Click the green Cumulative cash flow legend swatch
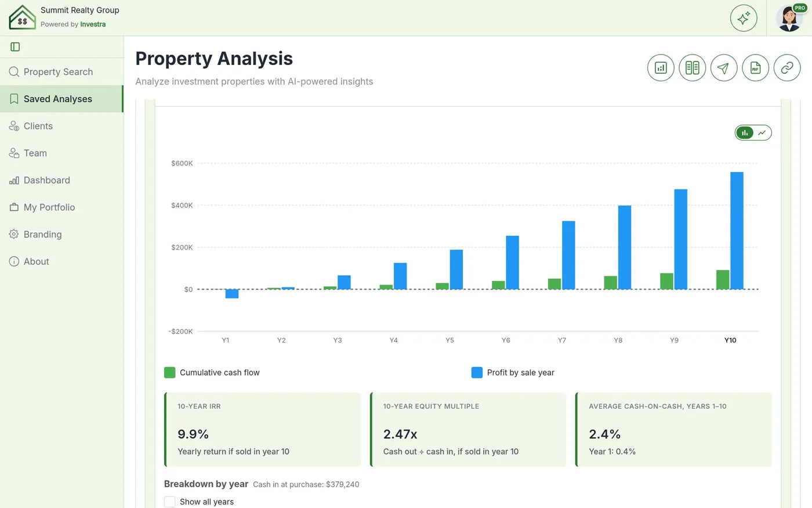 [x=169, y=373]
